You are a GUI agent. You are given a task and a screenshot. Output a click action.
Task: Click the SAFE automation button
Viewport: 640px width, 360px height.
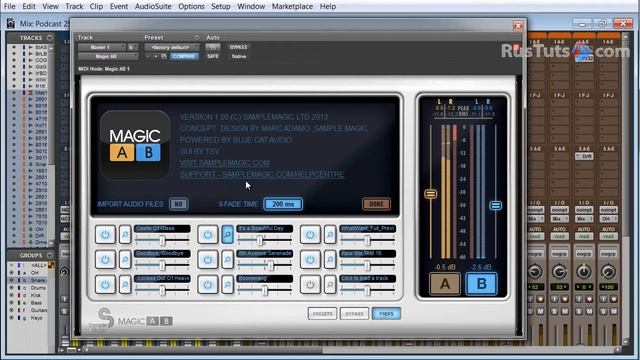[x=213, y=56]
